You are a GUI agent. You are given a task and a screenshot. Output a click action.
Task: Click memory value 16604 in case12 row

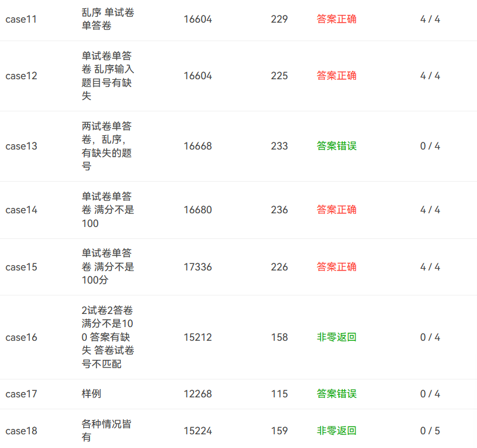pos(198,76)
